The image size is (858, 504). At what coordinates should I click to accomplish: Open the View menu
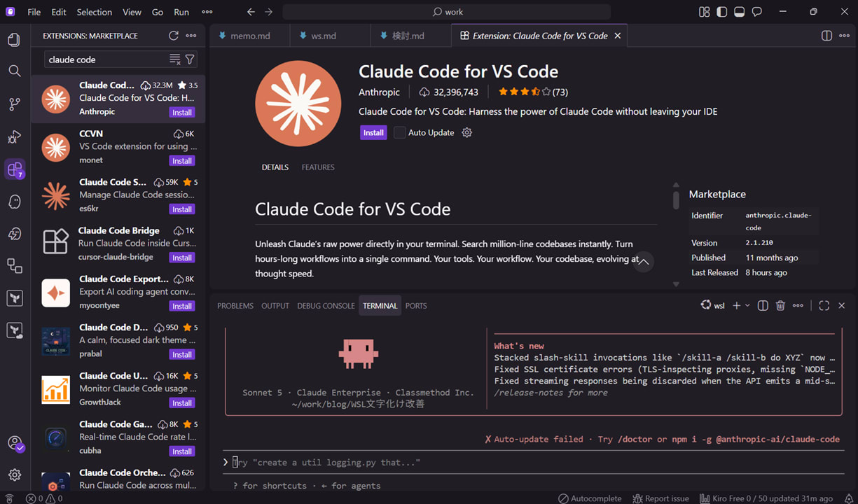pos(132,12)
